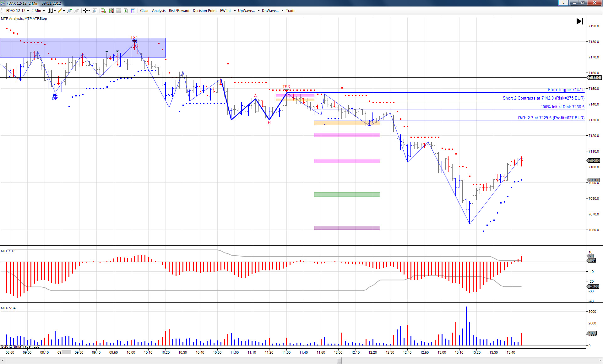Expand the DnWave dropdown arrow

click(x=282, y=11)
